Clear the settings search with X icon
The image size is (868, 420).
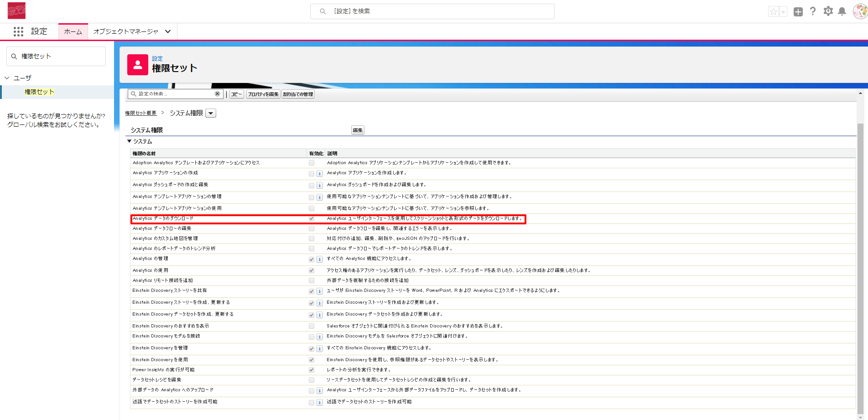pyautogui.click(x=217, y=94)
